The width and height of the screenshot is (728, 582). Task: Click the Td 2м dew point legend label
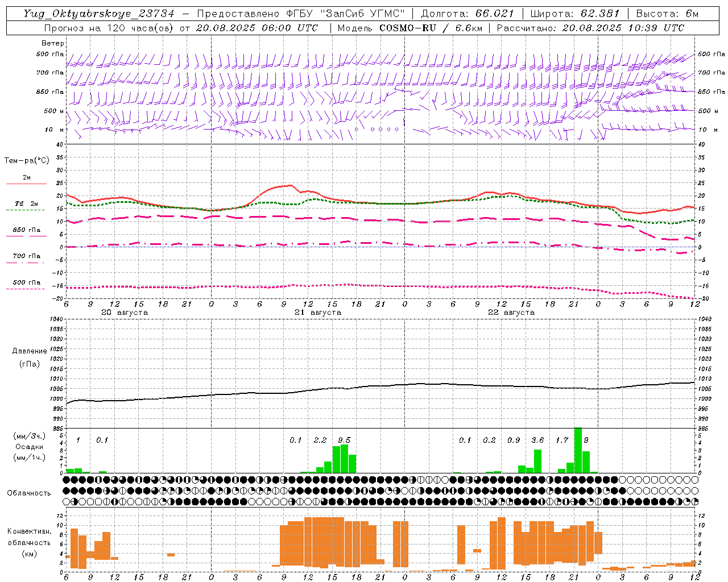click(27, 203)
